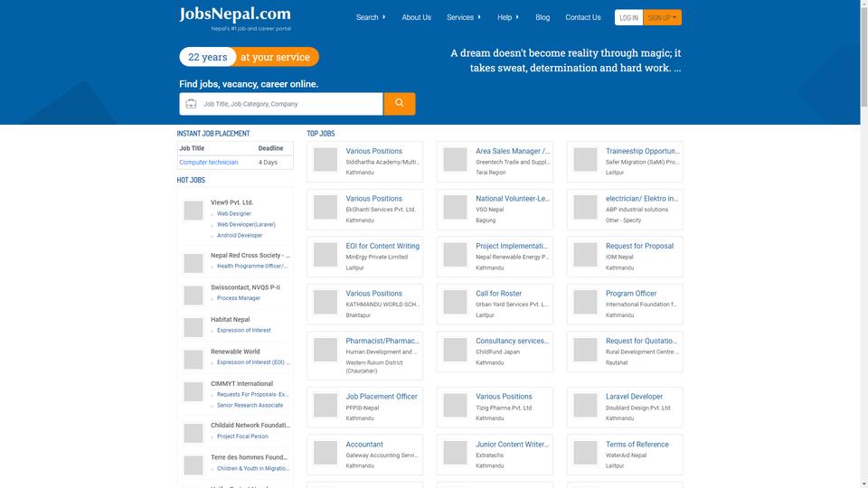The image size is (868, 488).
Task: Open Project Focal Person job link
Action: [242, 436]
